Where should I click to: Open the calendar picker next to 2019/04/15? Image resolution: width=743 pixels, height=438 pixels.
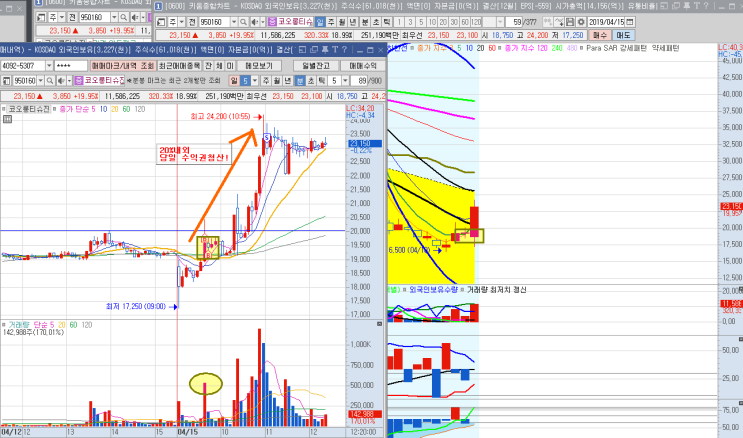(x=630, y=22)
